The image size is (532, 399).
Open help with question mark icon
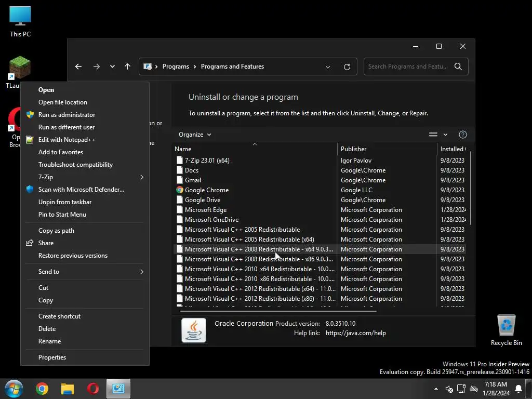tap(463, 135)
